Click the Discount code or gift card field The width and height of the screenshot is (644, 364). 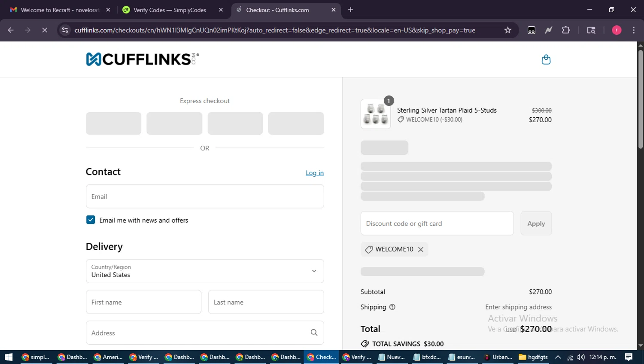(x=437, y=223)
